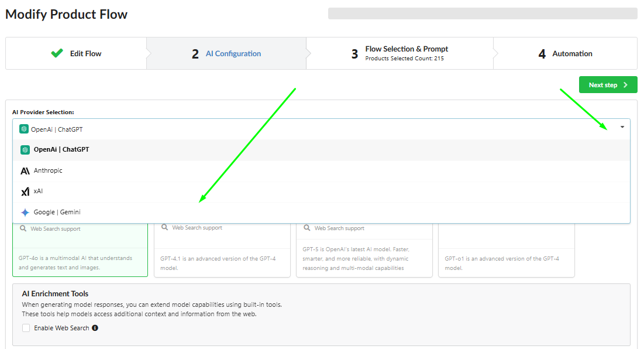The image size is (644, 349).
Task: Choose xAI from the provider list
Action: (321, 191)
